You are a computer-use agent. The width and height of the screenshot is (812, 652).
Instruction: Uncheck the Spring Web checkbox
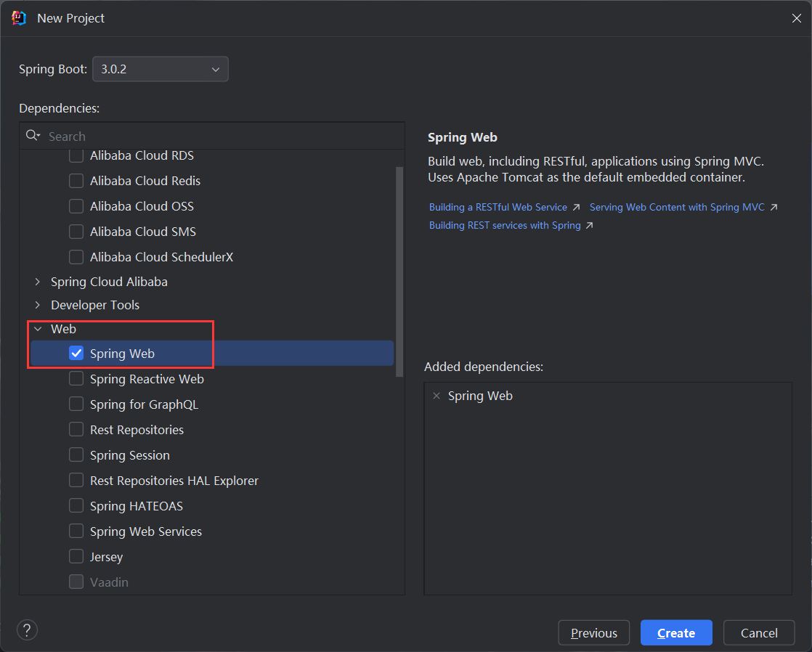click(x=76, y=353)
